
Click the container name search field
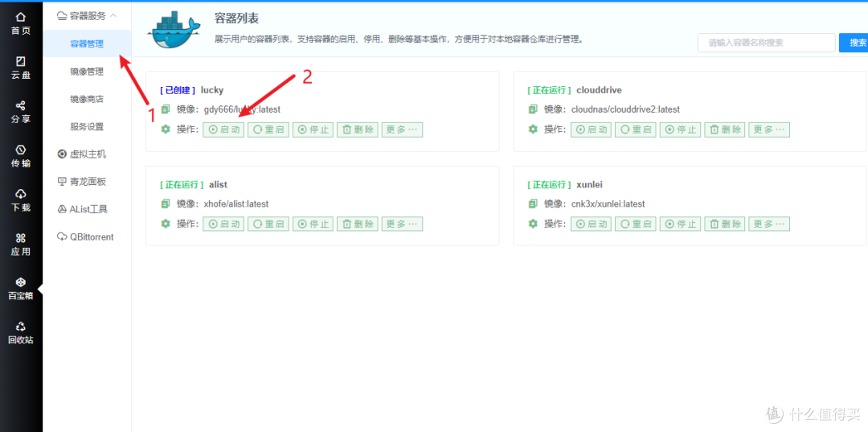point(766,43)
